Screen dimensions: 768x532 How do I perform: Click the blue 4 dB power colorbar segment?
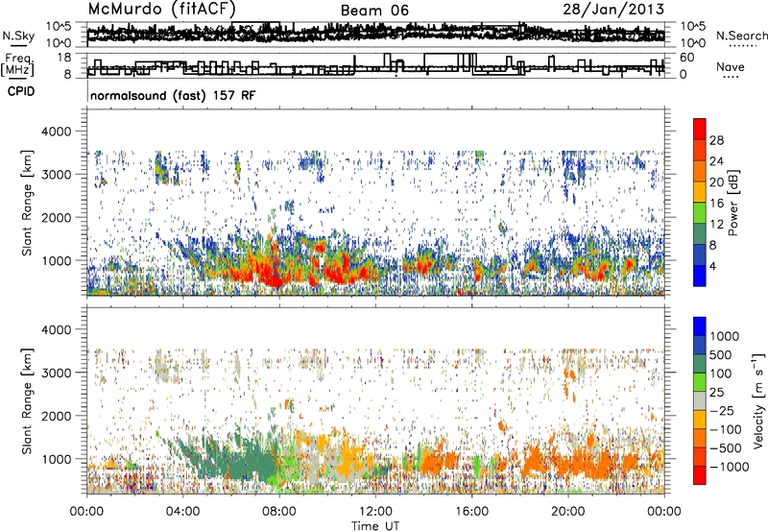700,276
